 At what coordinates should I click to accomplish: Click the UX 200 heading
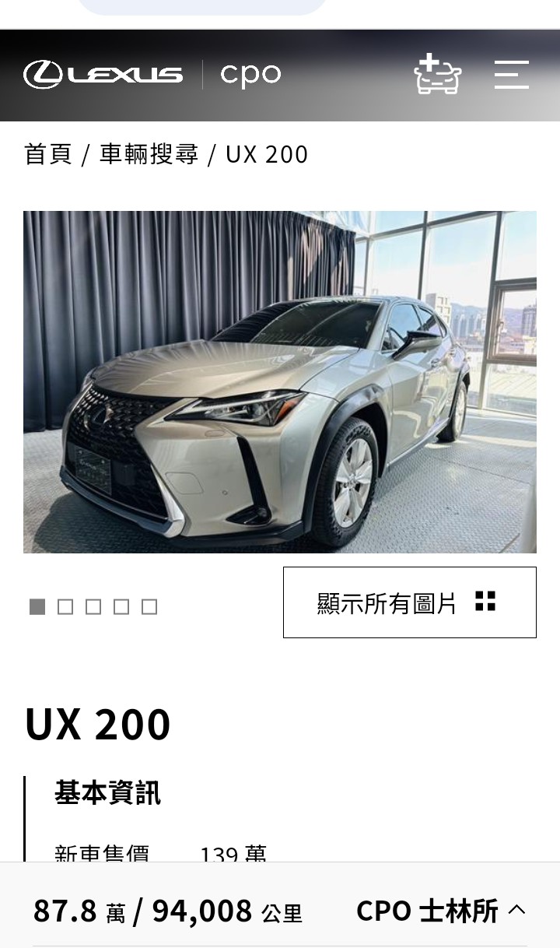pos(98,724)
